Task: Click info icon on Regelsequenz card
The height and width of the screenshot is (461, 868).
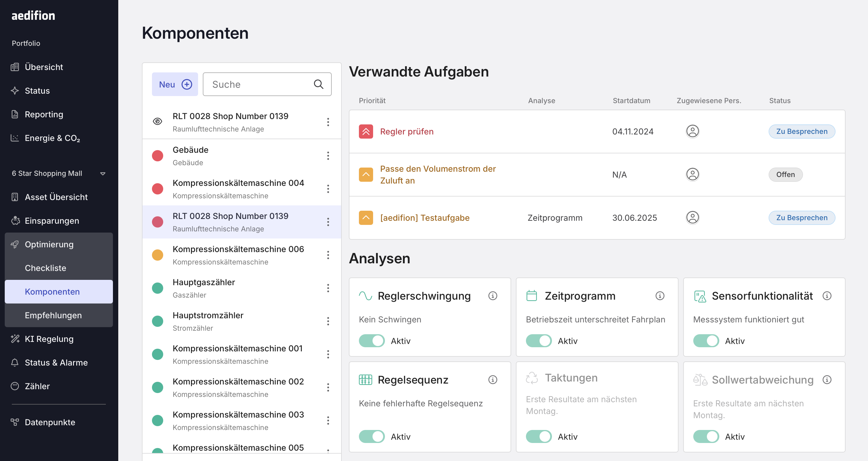Action: (x=493, y=379)
